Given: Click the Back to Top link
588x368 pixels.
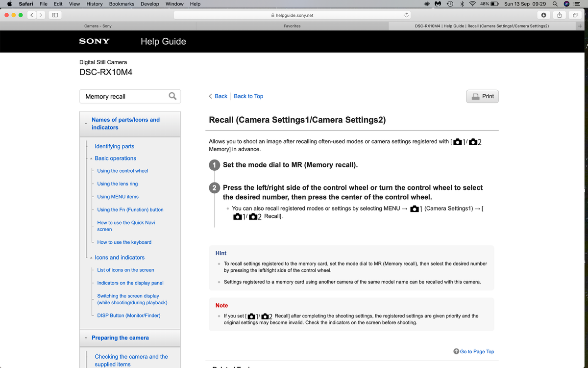Looking at the screenshot, I should pyautogui.click(x=248, y=96).
